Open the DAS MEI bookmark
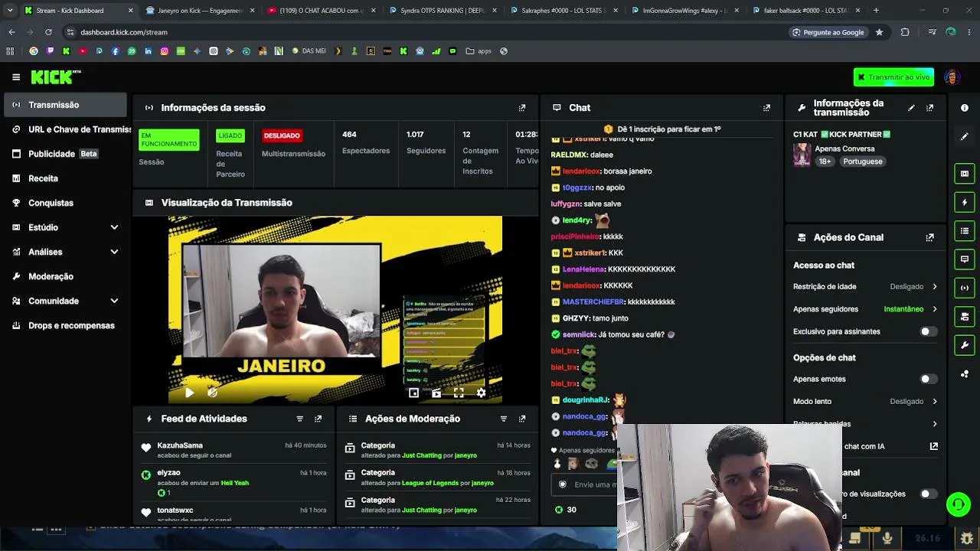The height and width of the screenshot is (551, 980). 309,51
